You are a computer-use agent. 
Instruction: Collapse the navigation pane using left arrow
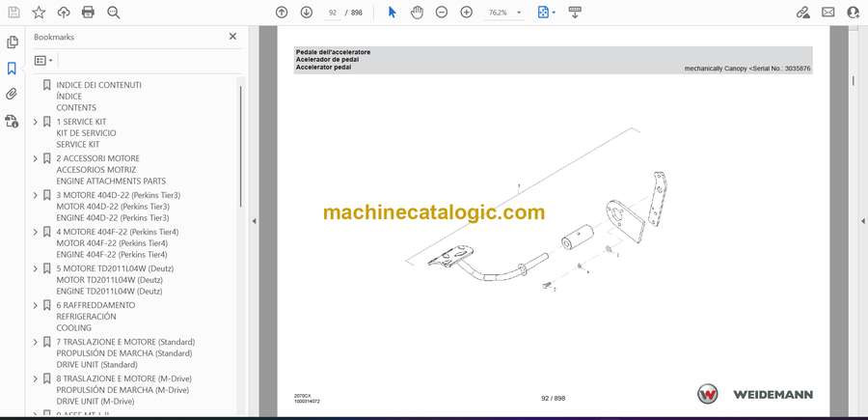pos(254,221)
